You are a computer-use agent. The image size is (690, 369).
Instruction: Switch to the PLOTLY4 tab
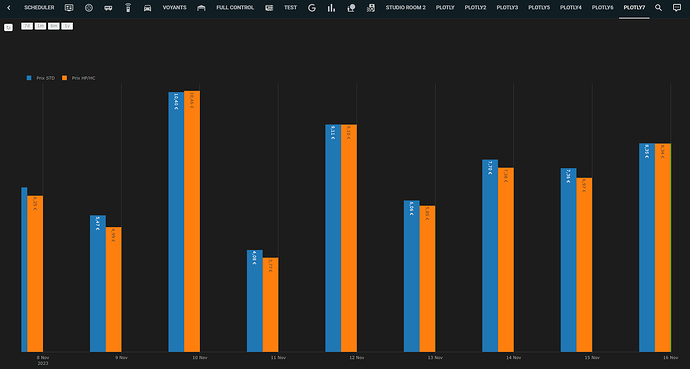point(571,8)
